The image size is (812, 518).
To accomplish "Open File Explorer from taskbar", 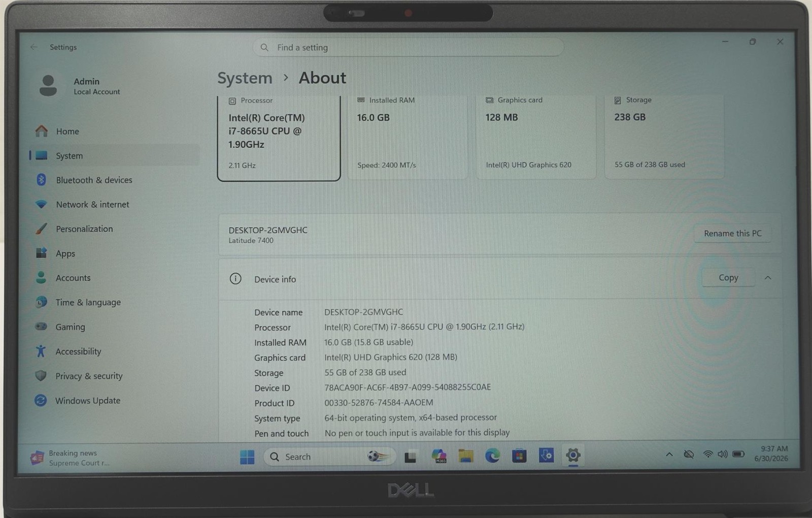I will [466, 457].
